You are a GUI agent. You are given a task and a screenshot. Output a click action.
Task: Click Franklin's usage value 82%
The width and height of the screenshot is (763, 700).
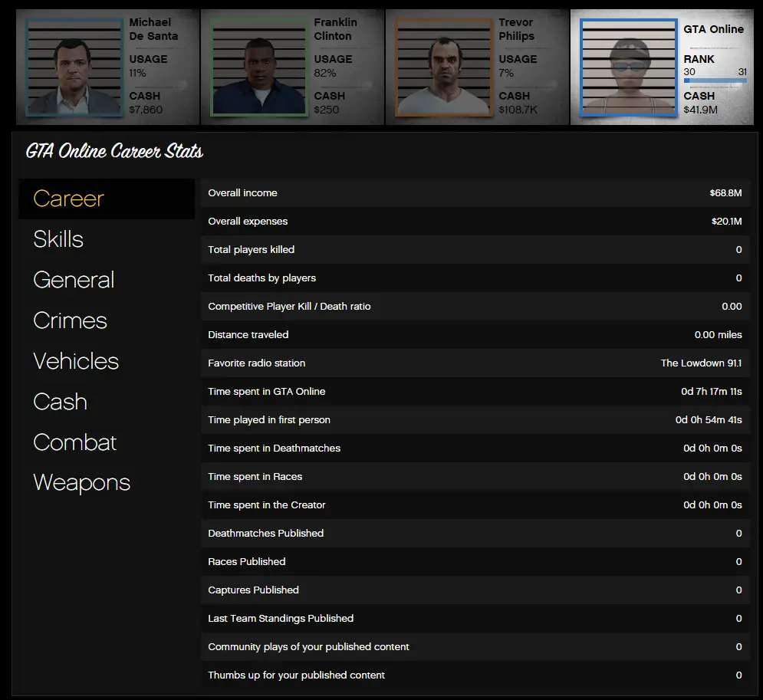324,73
